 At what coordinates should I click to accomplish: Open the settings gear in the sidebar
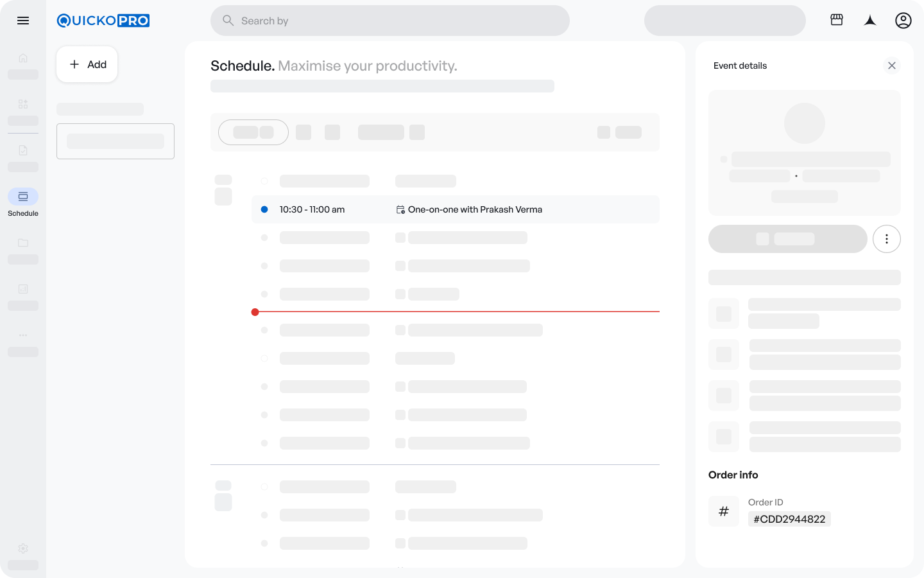pyautogui.click(x=23, y=548)
